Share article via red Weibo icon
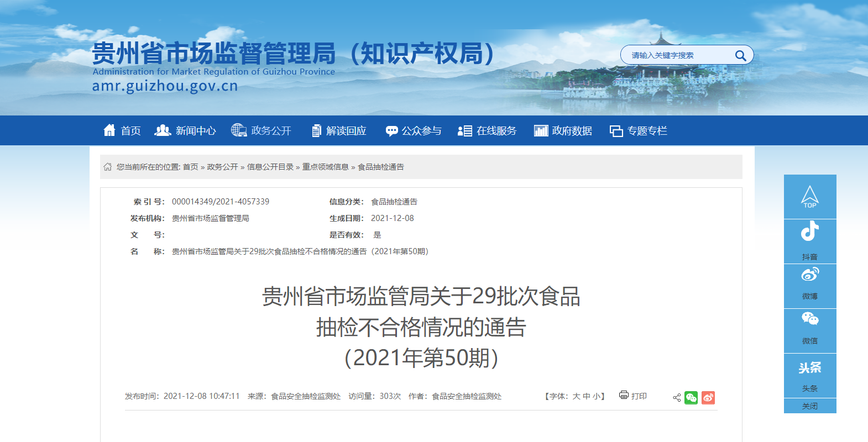868x442 pixels. coord(708,398)
